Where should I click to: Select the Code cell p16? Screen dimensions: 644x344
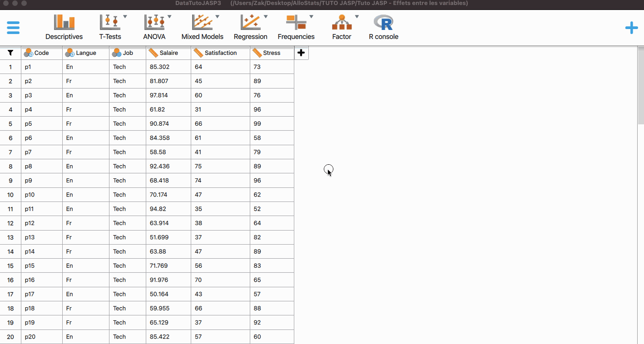click(x=42, y=280)
